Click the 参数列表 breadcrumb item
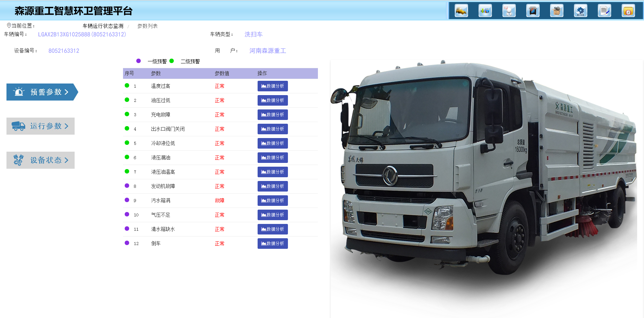This screenshot has height=318, width=644. click(x=147, y=26)
